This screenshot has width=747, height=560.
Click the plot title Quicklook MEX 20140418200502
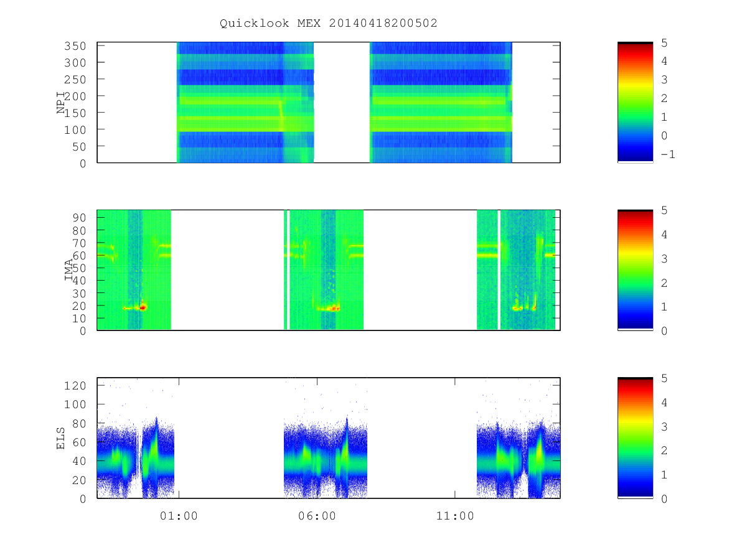pos(329,23)
